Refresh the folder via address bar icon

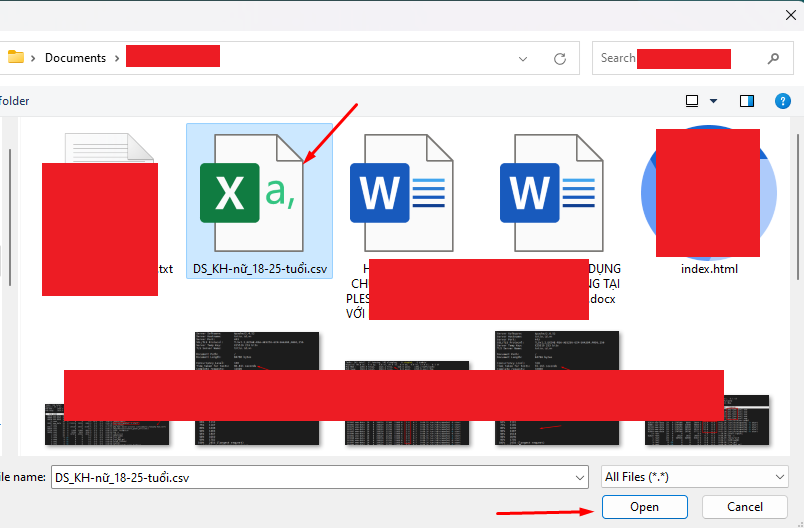(x=560, y=58)
